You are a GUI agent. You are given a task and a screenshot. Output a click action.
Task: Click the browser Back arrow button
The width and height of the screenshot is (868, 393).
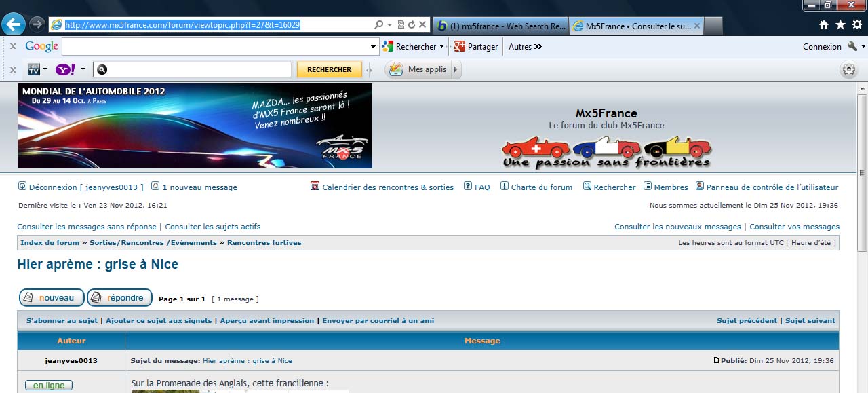coord(14,24)
